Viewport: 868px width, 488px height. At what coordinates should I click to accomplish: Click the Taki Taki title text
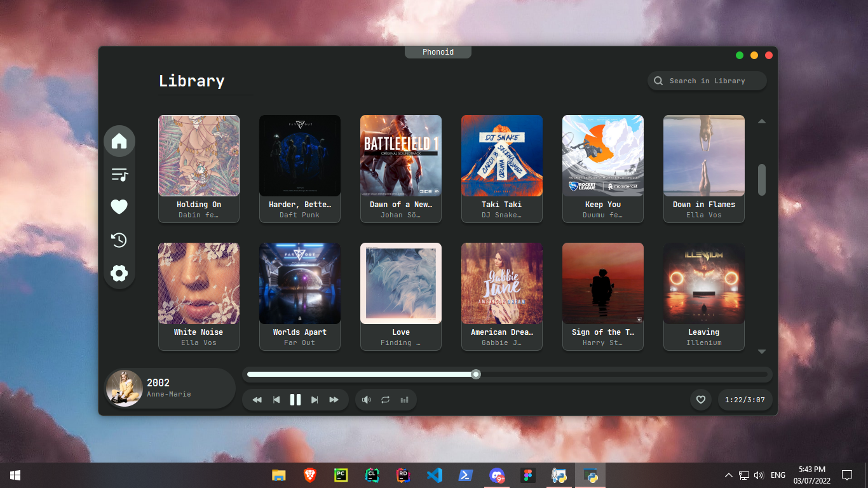click(x=502, y=205)
